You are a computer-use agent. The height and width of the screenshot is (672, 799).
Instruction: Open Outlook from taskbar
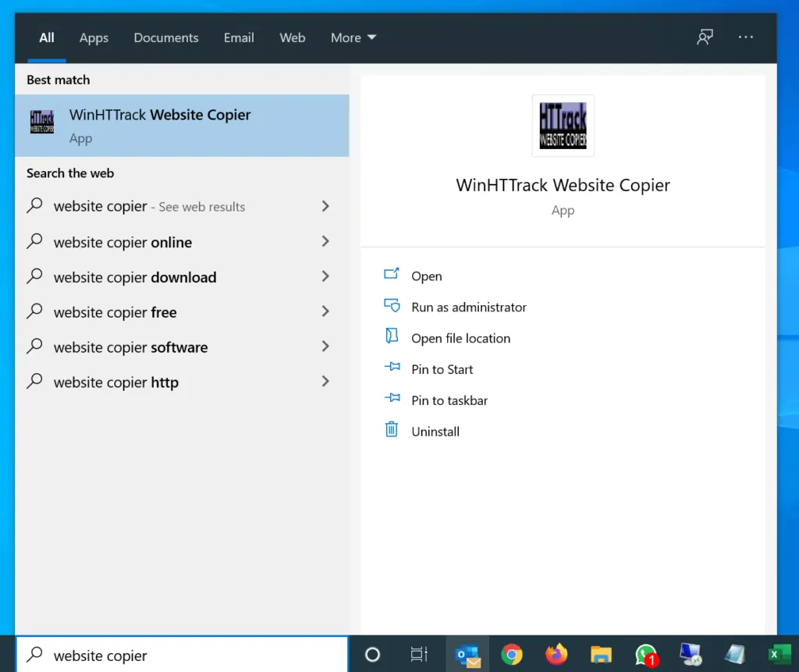pos(468,655)
